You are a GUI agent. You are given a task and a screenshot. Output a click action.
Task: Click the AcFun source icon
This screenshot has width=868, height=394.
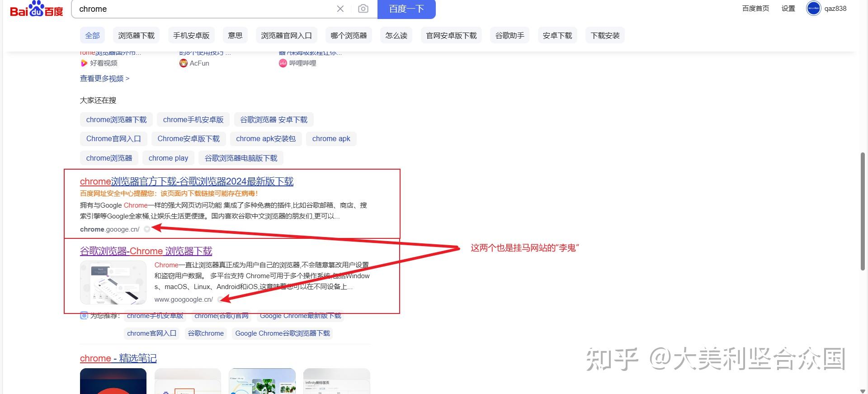pos(183,63)
